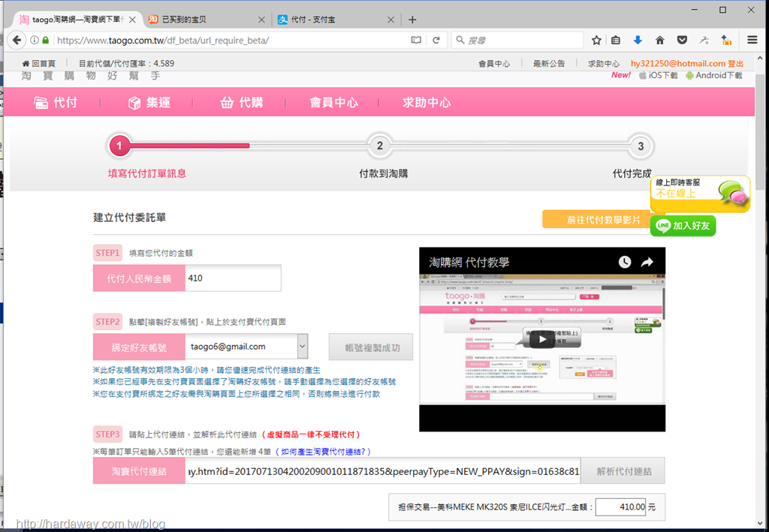Screen dimensions: 769x532
Task: Click step 3 circle 代付完成
Action: tap(640, 146)
